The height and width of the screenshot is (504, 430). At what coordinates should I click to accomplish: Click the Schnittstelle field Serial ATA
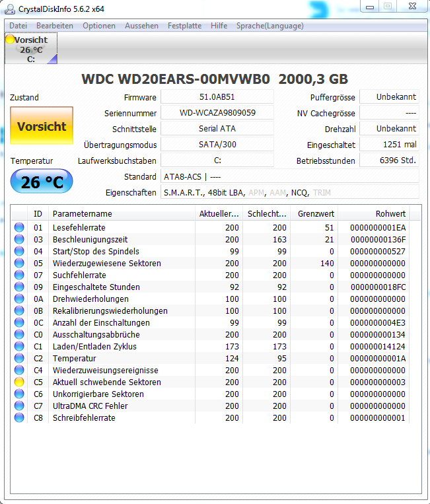[217, 129]
